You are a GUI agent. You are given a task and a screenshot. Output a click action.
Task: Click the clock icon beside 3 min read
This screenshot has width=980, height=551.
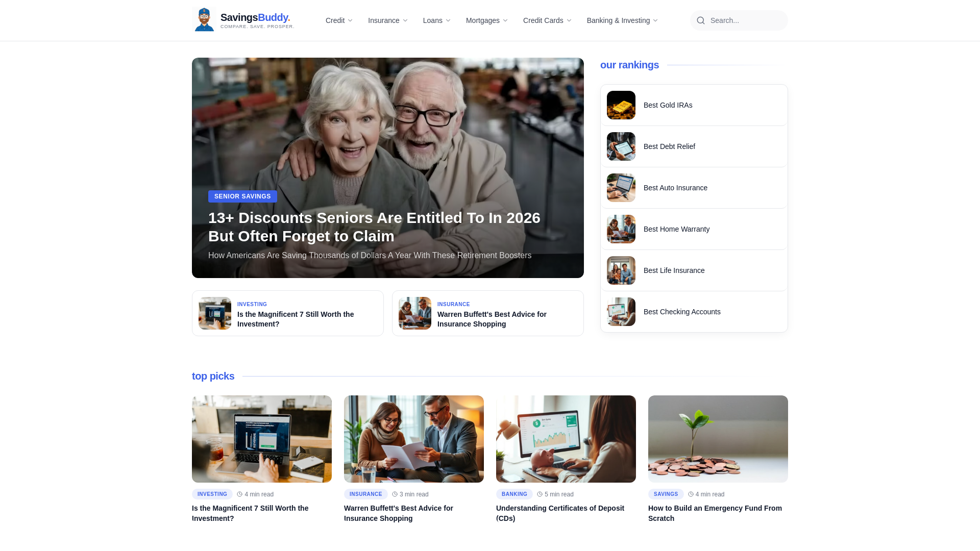[x=395, y=494]
